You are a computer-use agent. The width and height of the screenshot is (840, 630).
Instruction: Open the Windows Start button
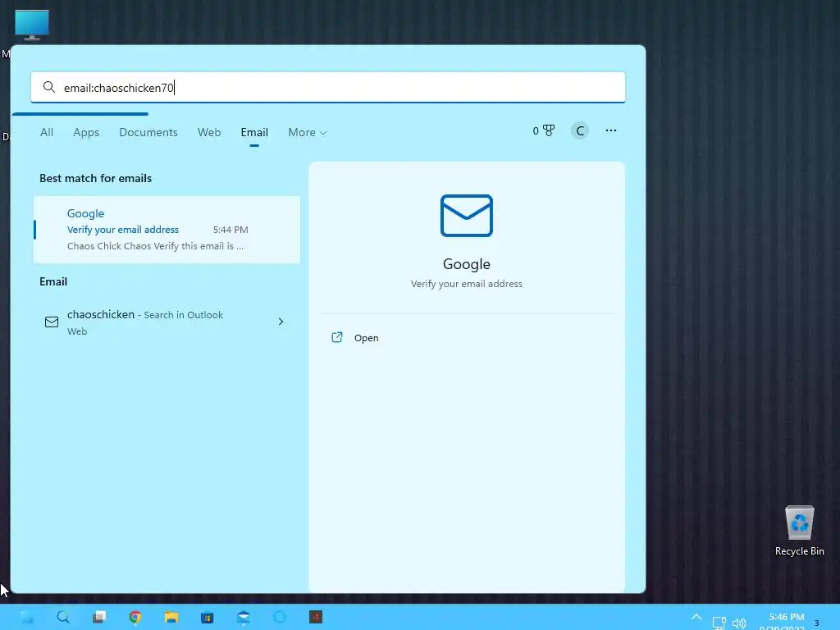point(26,617)
